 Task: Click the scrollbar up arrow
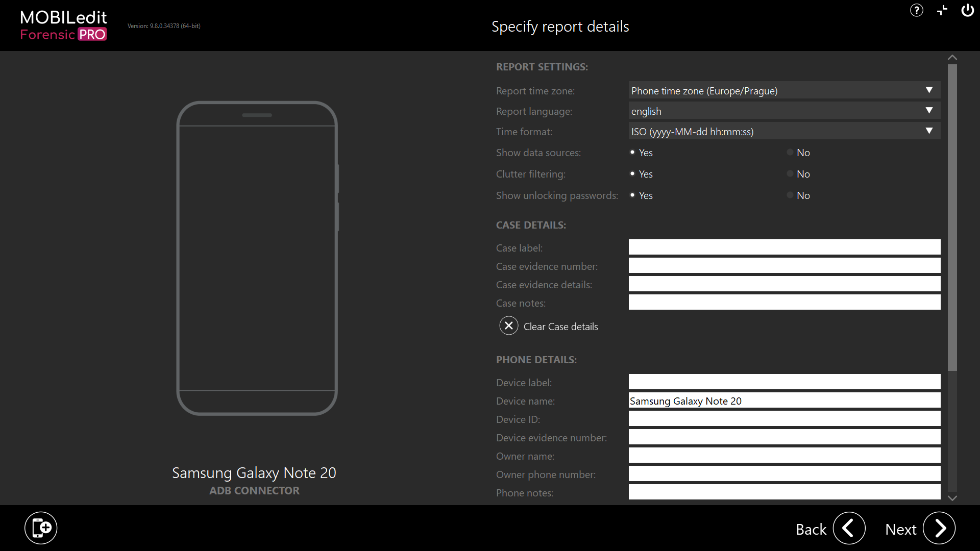coord(952,58)
